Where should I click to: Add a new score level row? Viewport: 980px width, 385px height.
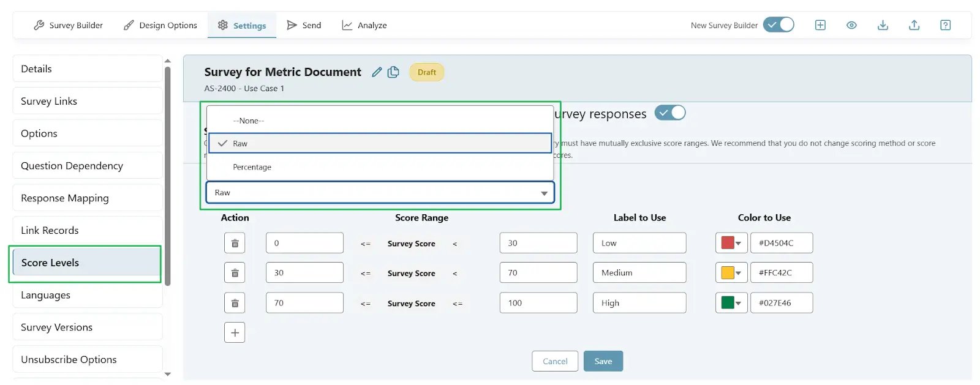(x=235, y=332)
